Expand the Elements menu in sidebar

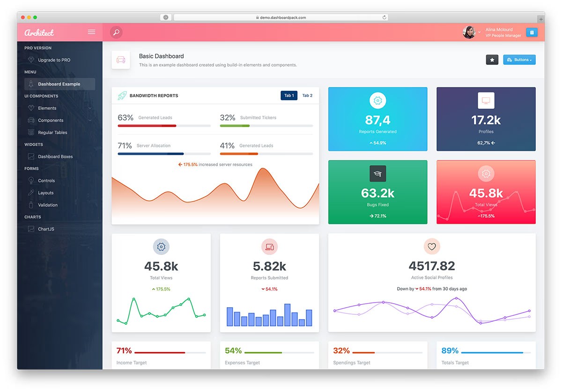pos(46,108)
